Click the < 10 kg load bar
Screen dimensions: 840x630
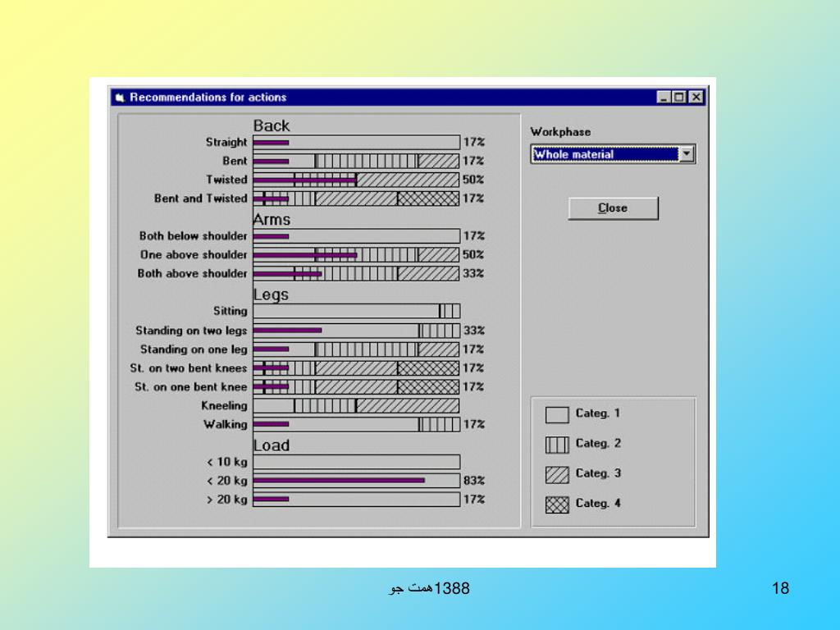(x=356, y=462)
